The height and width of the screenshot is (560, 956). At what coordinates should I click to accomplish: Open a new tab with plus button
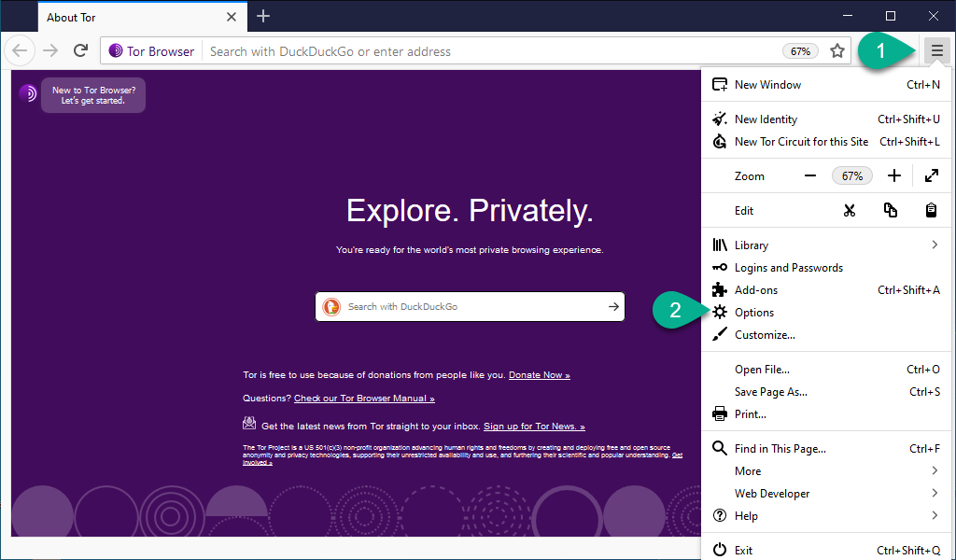coord(262,17)
